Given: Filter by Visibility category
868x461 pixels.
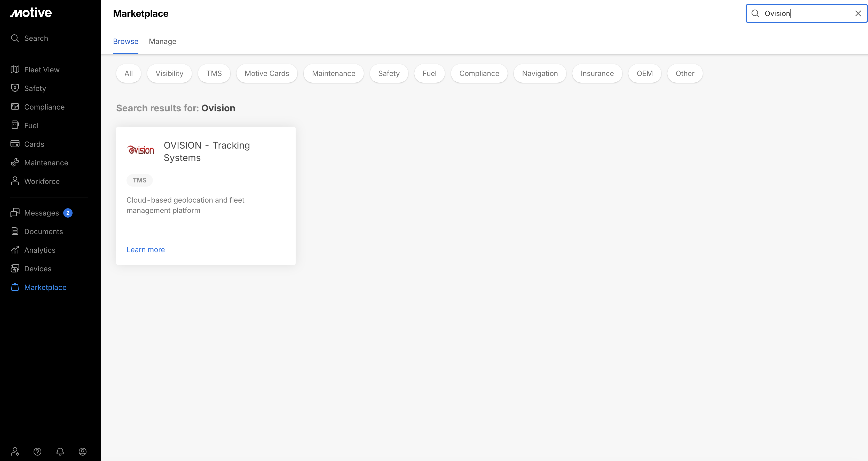Looking at the screenshot, I should tap(169, 74).
